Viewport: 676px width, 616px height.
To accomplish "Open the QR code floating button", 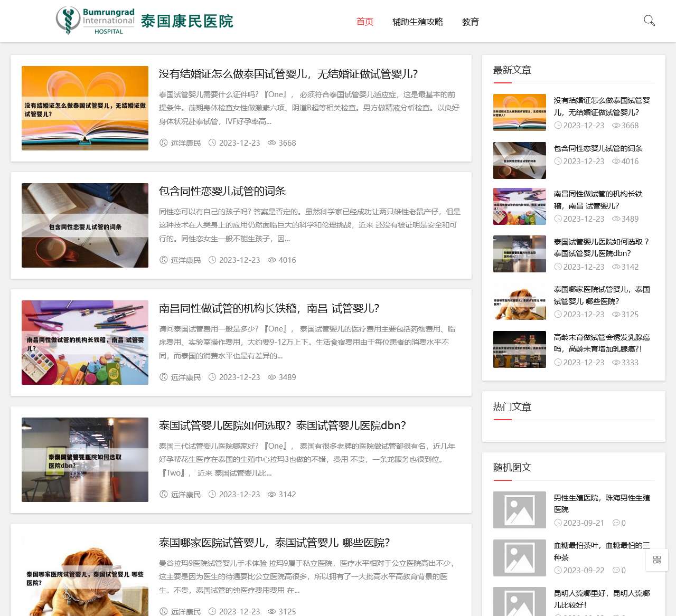I will [x=657, y=560].
